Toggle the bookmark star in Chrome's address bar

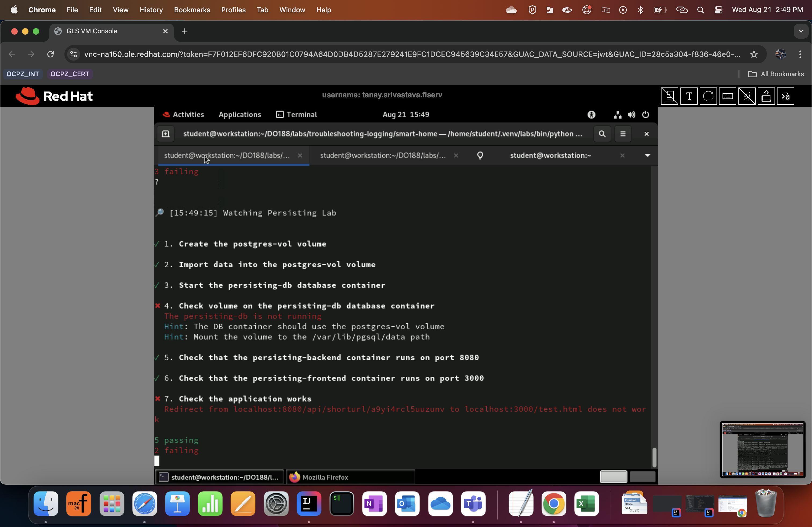[754, 54]
